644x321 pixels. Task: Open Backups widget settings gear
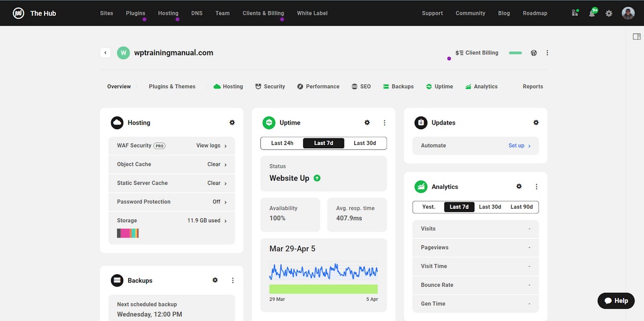(215, 280)
